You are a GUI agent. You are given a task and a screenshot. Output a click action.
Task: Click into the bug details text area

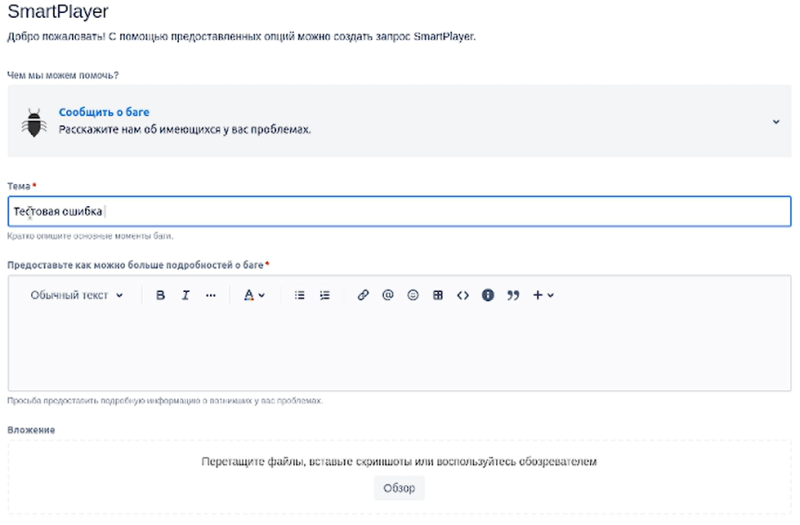(x=399, y=349)
